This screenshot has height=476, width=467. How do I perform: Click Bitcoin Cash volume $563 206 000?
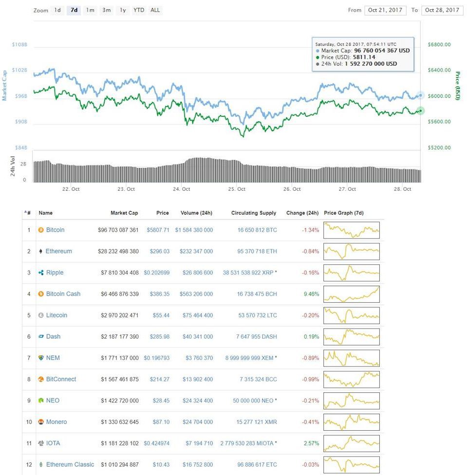[196, 294]
